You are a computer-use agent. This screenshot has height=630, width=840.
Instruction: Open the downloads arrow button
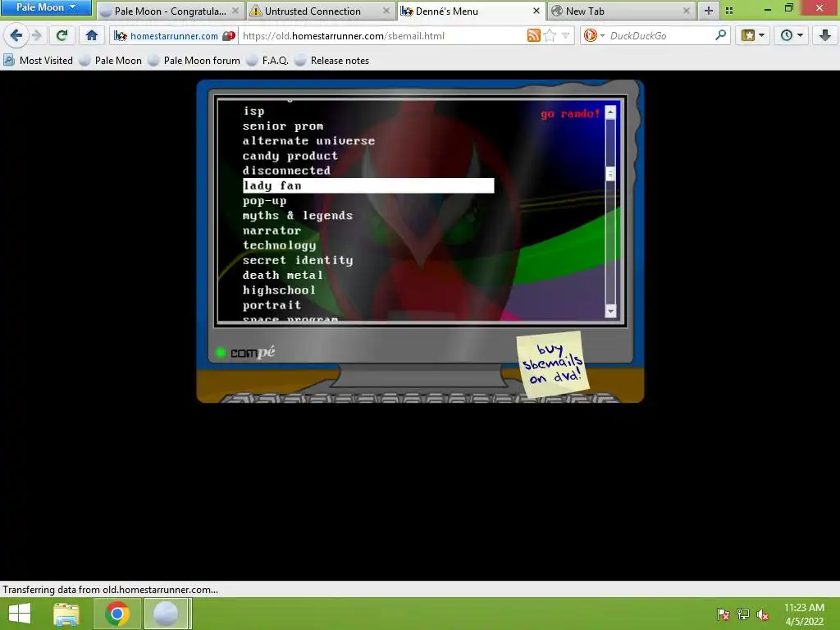pos(824,36)
